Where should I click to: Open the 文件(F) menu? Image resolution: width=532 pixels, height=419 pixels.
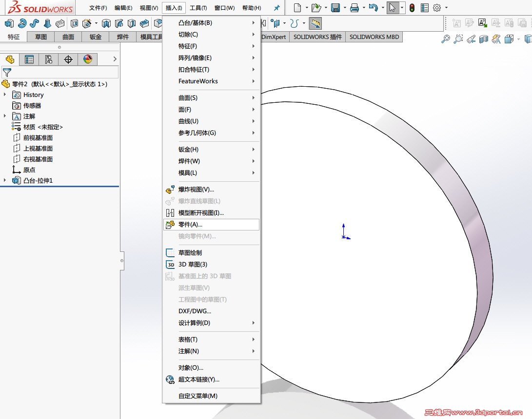coord(98,8)
